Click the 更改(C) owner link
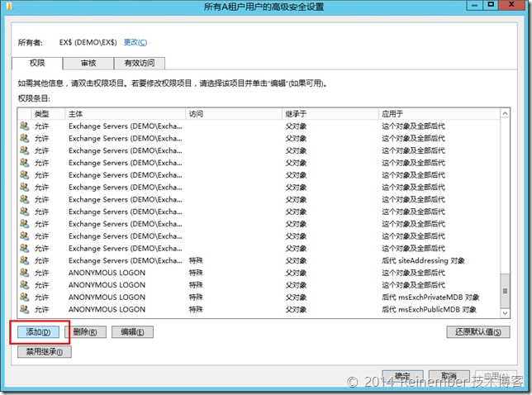This screenshot has height=395, width=532. [135, 42]
